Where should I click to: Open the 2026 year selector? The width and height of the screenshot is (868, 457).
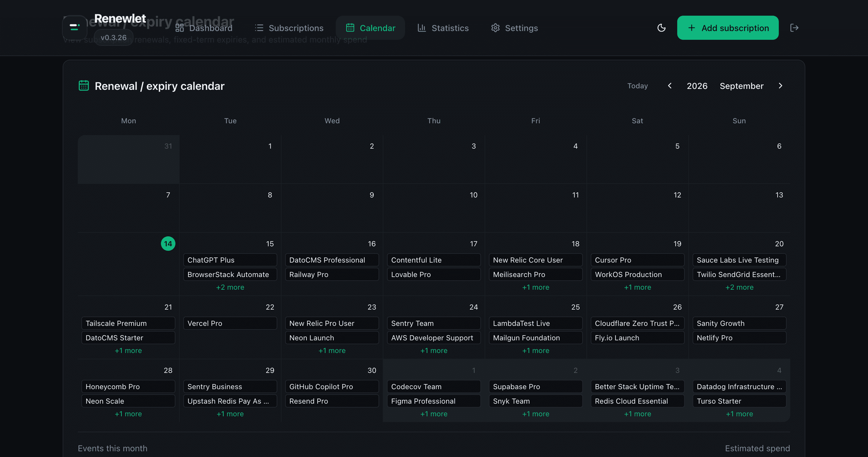point(697,86)
